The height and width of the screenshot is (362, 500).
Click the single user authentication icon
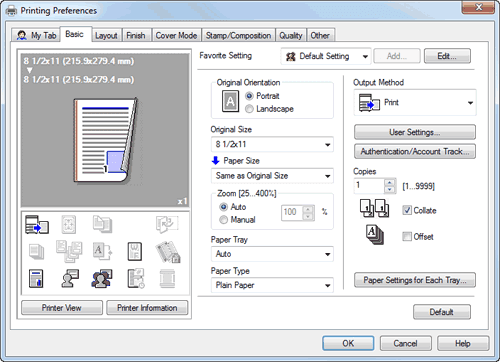[70, 278]
